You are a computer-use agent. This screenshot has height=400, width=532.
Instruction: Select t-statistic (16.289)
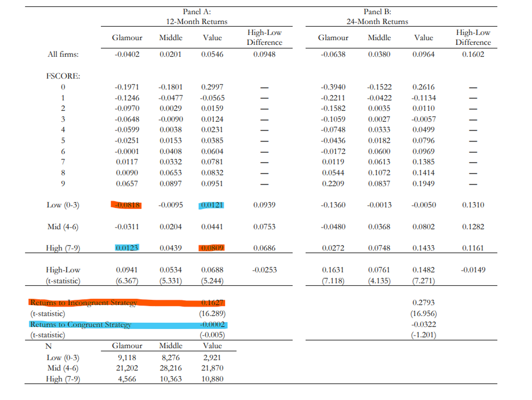(x=212, y=314)
